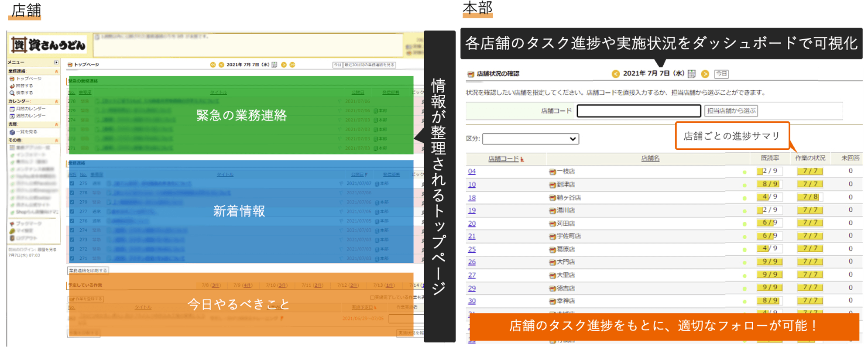This screenshot has height=347, width=868.
Task: Collapse the カレンダー sidebar section
Action: tap(56, 101)
